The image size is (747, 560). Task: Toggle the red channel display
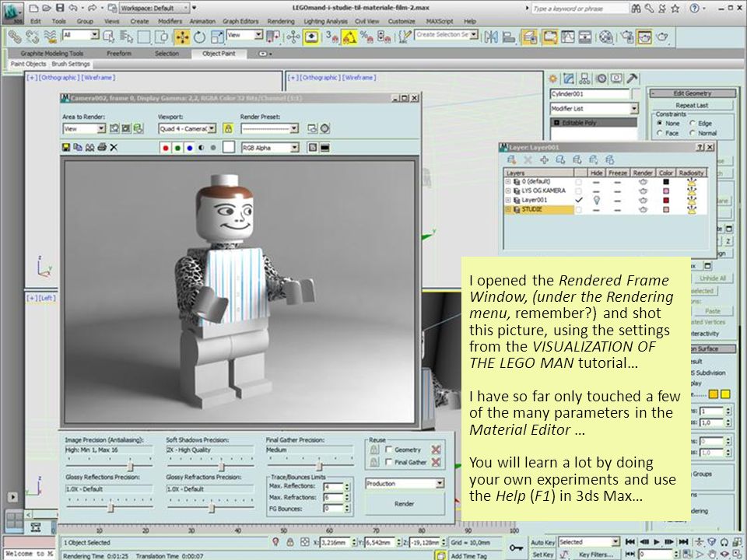(165, 148)
